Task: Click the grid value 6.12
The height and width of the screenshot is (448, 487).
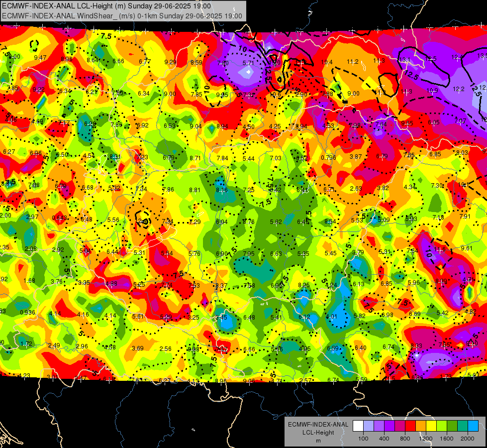Action: [x=304, y=317]
